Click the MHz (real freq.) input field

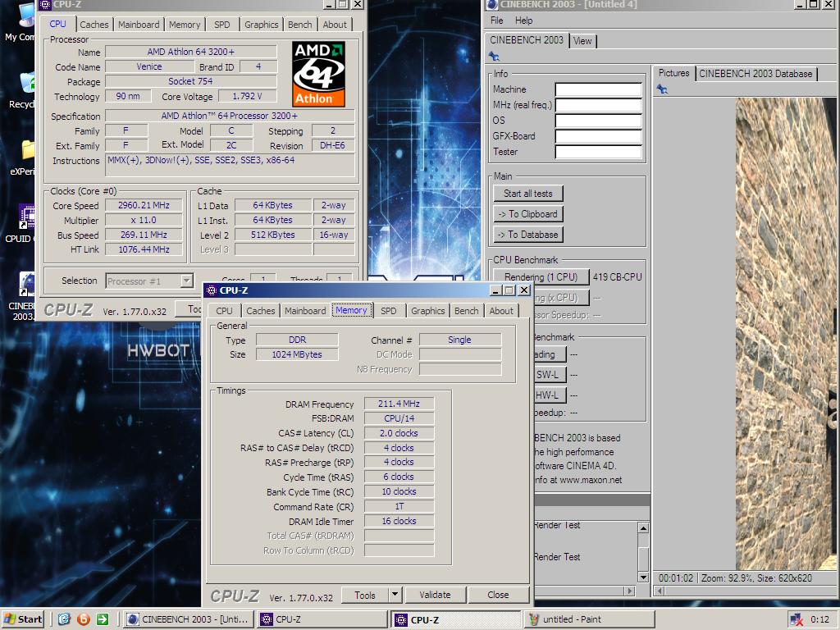(x=598, y=105)
